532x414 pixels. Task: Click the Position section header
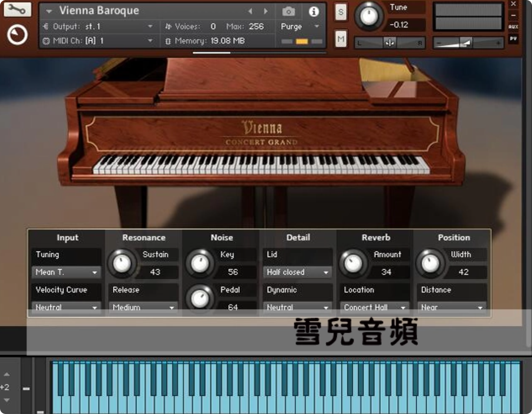click(x=454, y=237)
